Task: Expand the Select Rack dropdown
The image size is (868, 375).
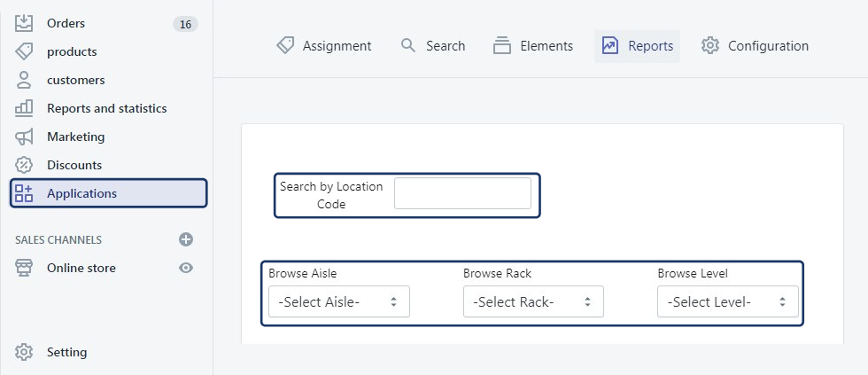Action: point(533,302)
